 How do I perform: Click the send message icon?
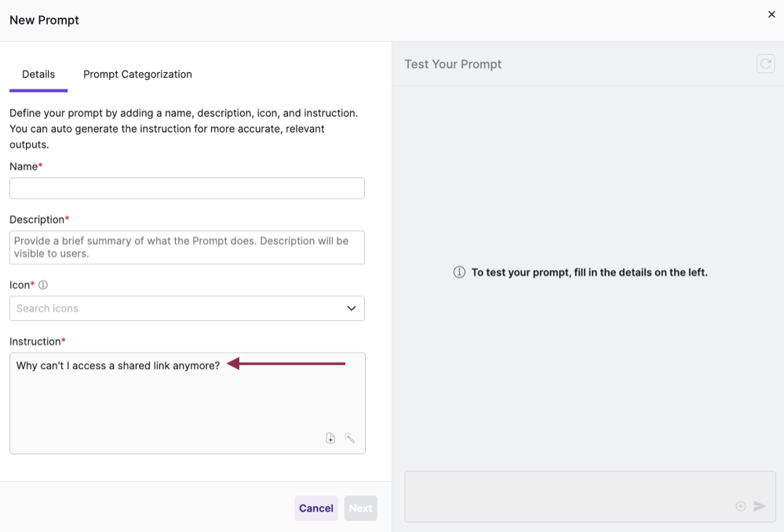click(760, 506)
